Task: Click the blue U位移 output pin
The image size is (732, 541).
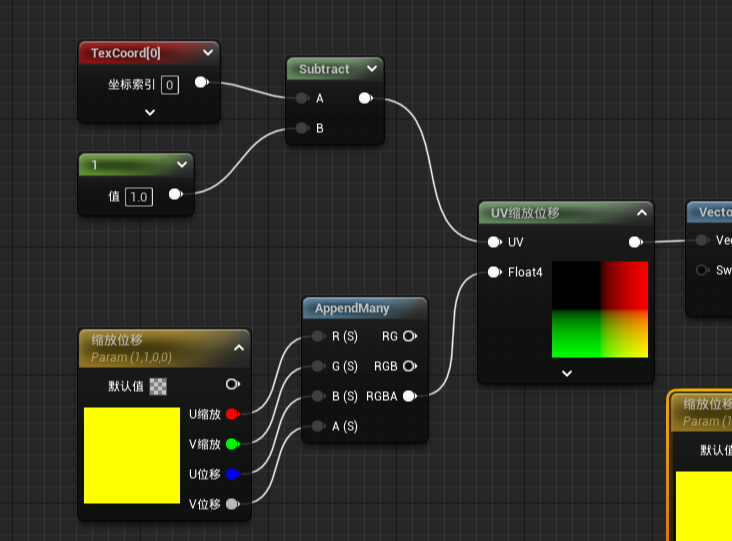Action: click(x=232, y=474)
